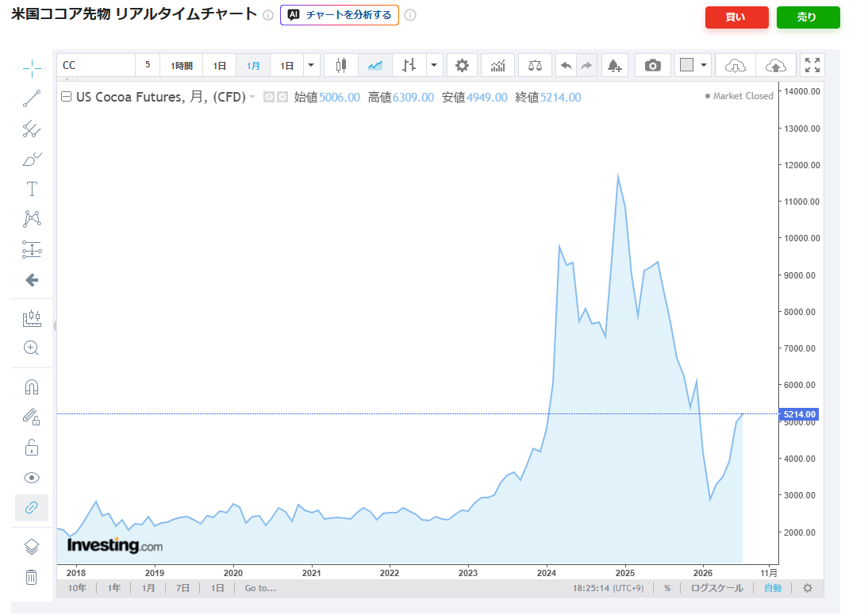Select the 7日 time range
This screenshot has width=868, height=615.
pos(182,588)
